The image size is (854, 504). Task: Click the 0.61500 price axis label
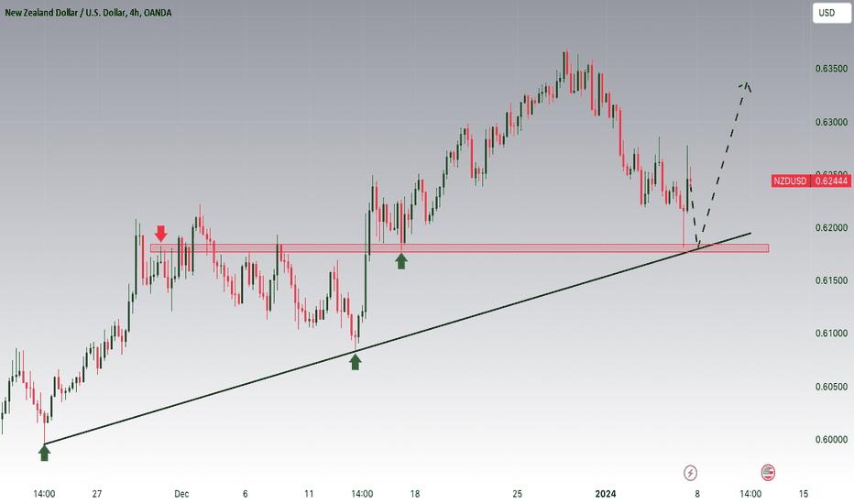(x=831, y=280)
